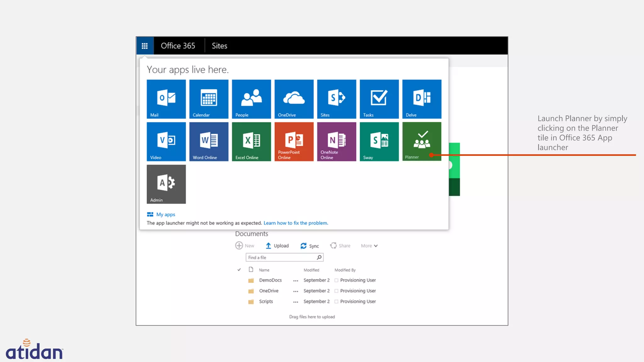The height and width of the screenshot is (362, 644).
Task: Toggle select-all checkmark in list header
Action: (x=239, y=270)
